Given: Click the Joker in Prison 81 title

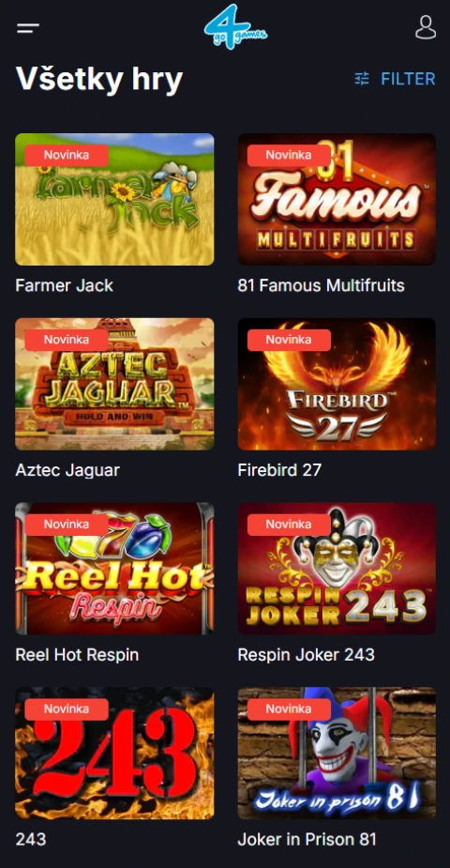Looking at the screenshot, I should pyautogui.click(x=307, y=839).
